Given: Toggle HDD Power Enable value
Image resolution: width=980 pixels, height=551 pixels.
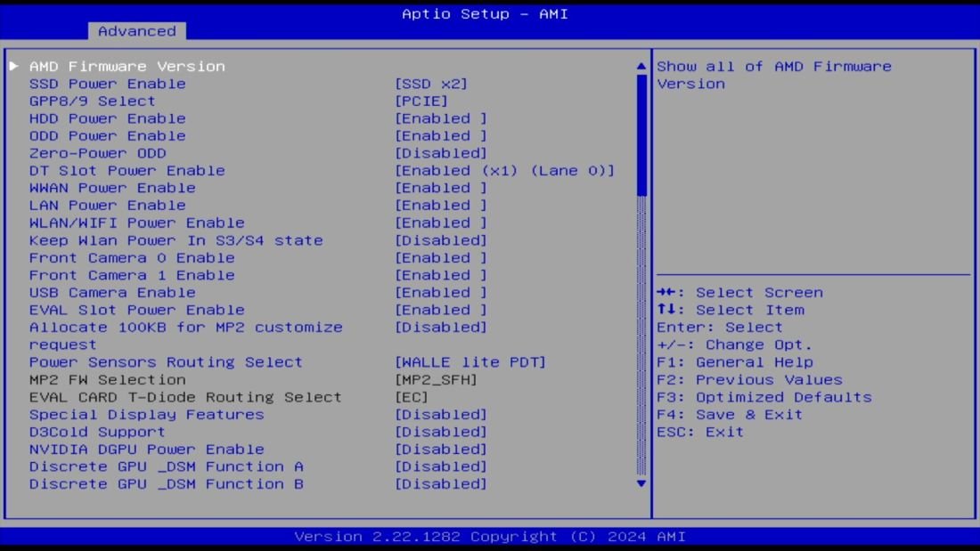Looking at the screenshot, I should (x=440, y=118).
